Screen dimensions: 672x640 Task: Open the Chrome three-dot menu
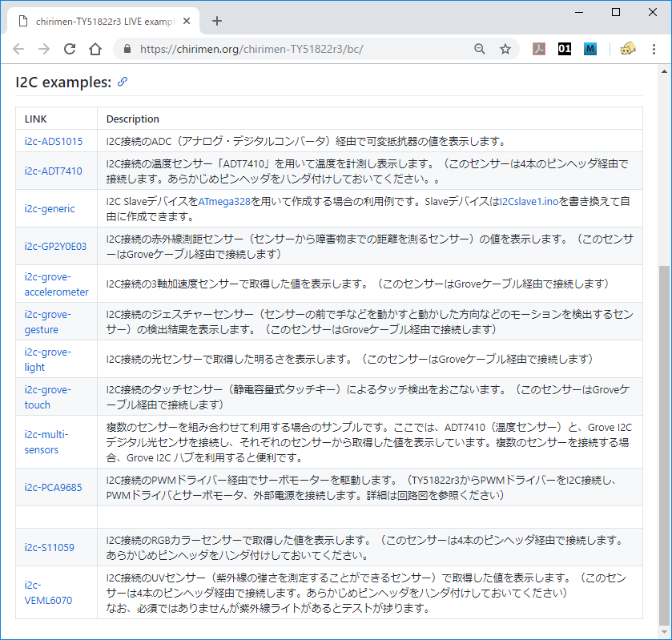pos(655,49)
